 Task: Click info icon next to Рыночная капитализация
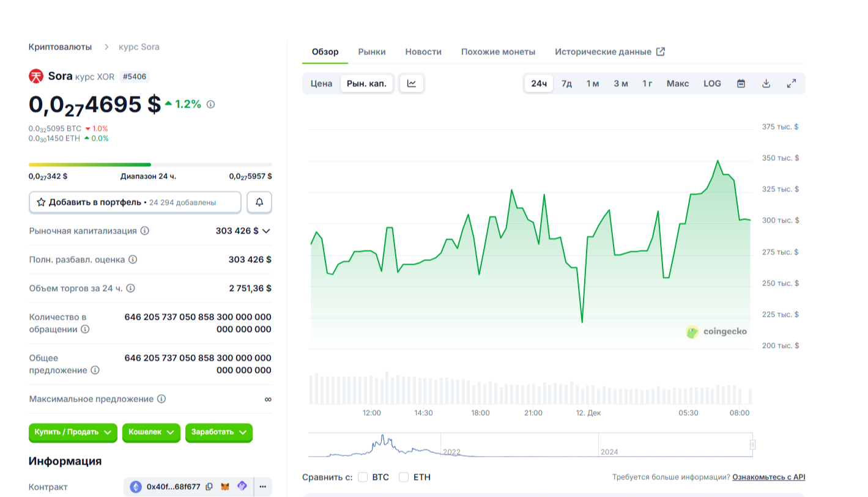[x=145, y=231]
